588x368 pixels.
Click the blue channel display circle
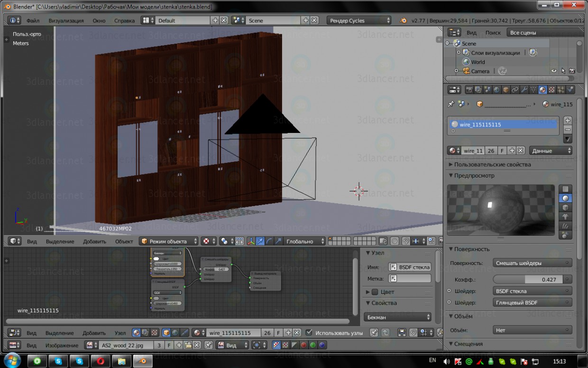click(x=322, y=345)
